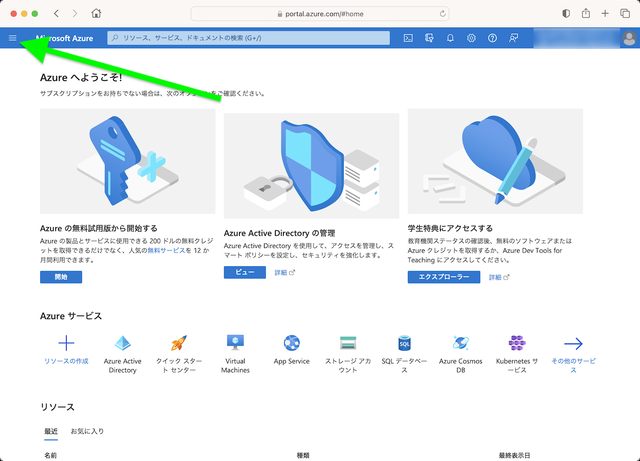The image size is (640, 461).
Task: Click the その他のサービス arrow icon
Action: pos(573,344)
